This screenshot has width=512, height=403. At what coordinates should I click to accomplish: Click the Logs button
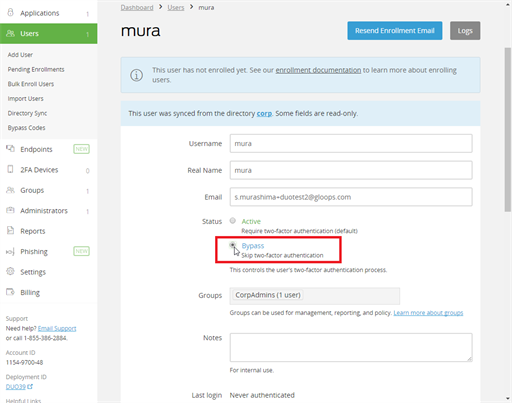tap(465, 31)
